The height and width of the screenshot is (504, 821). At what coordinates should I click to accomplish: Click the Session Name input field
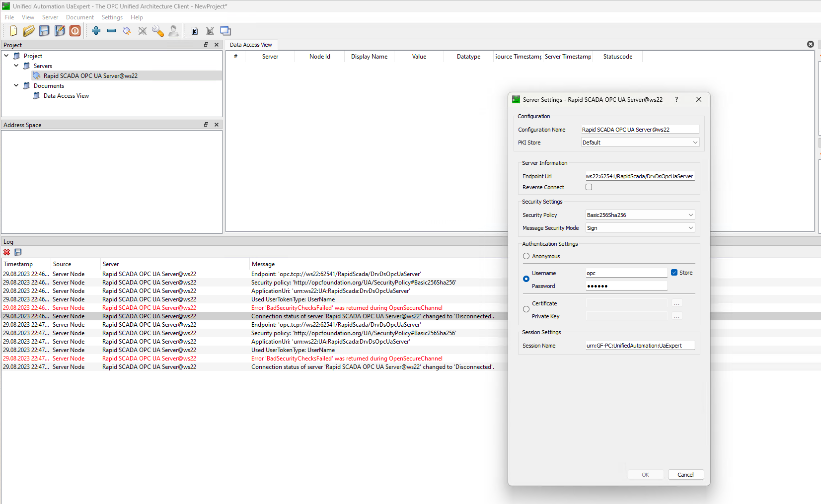640,346
